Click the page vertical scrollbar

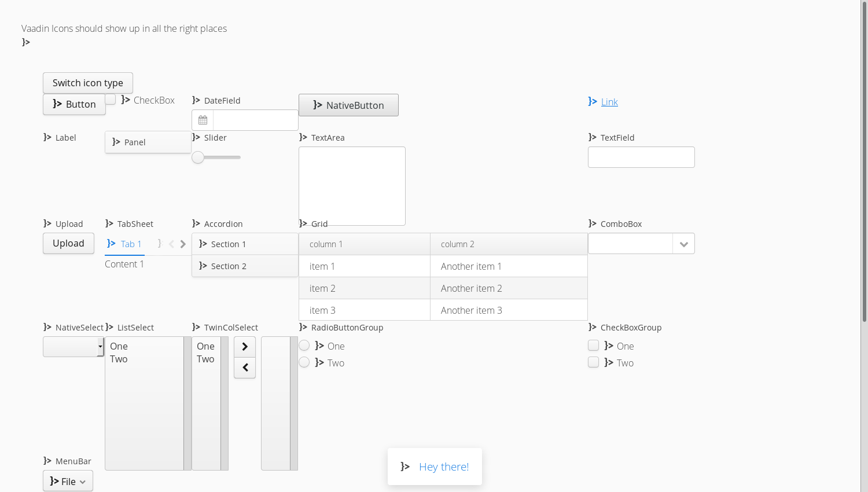(865, 162)
